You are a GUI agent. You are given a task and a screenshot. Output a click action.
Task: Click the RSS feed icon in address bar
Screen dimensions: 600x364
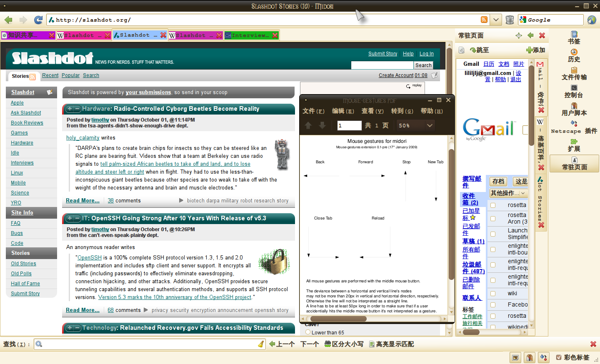pos(484,20)
